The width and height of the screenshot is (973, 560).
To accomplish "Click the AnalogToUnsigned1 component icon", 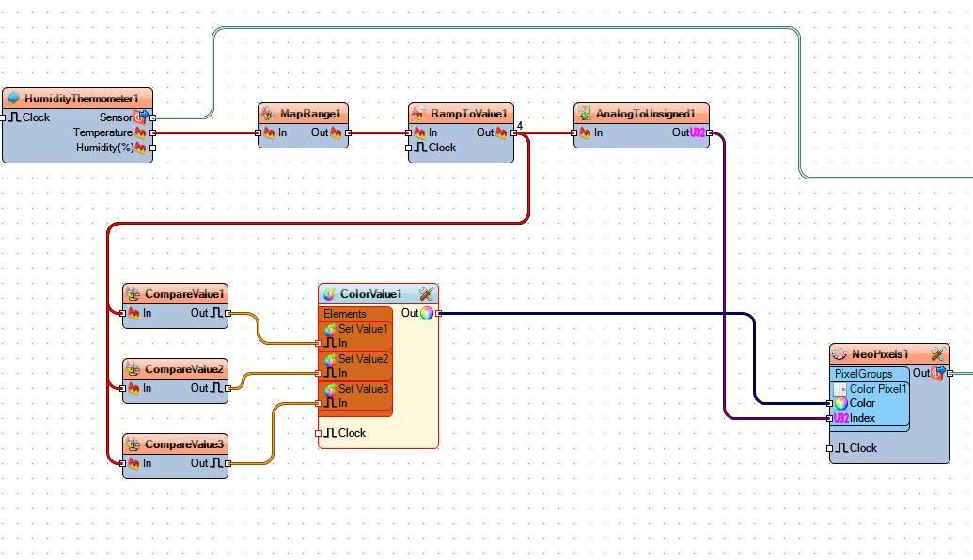I will pyautogui.click(x=584, y=114).
